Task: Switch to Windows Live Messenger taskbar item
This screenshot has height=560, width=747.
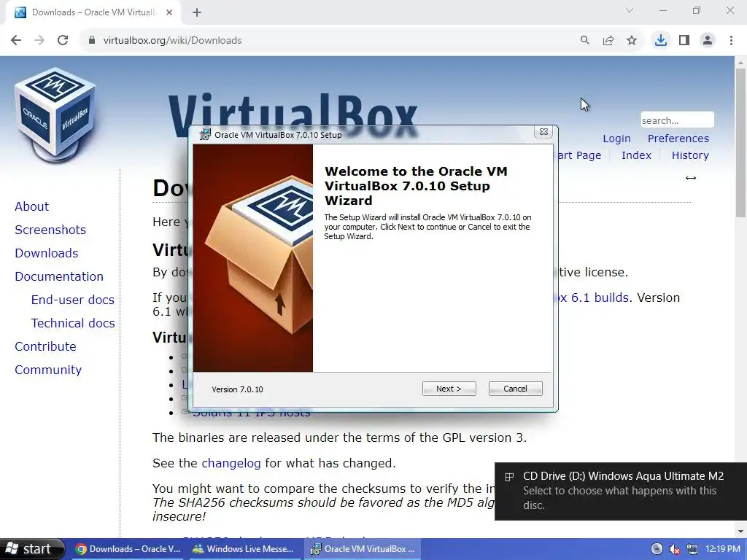Action: tap(244, 549)
